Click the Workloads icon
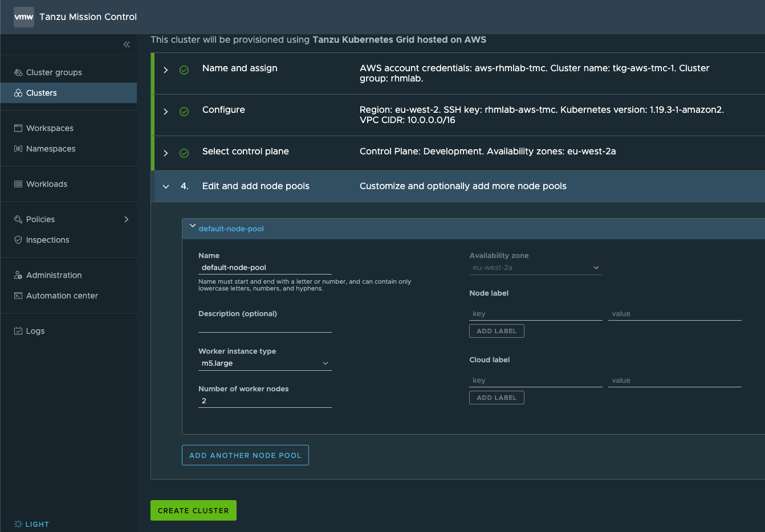 (18, 184)
